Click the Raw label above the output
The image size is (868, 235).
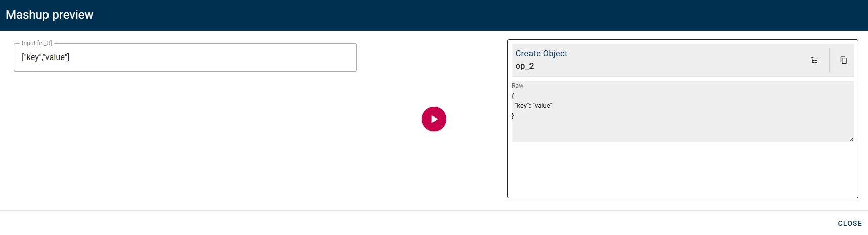tap(517, 86)
